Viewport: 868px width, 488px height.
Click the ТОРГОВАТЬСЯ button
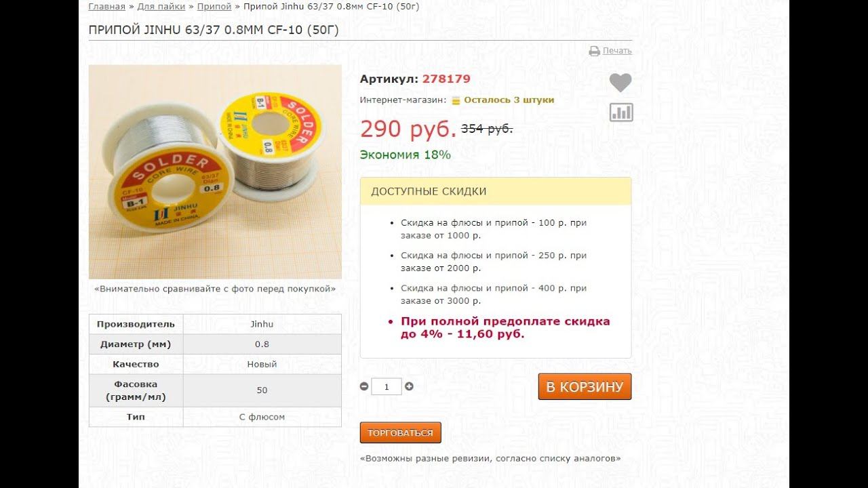400,432
